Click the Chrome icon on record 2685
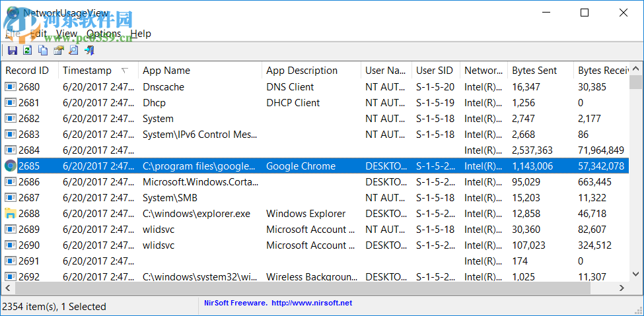 point(11,166)
